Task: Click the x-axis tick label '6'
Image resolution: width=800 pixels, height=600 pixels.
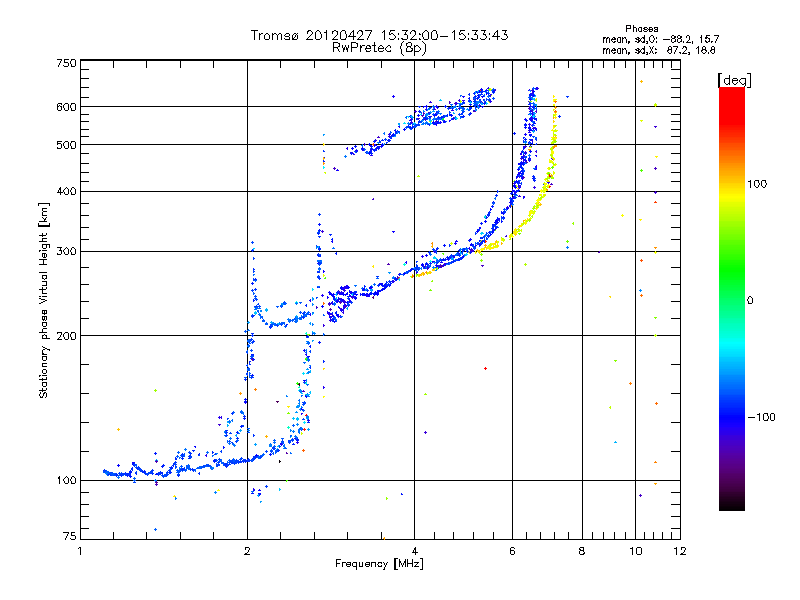Action: [512, 551]
